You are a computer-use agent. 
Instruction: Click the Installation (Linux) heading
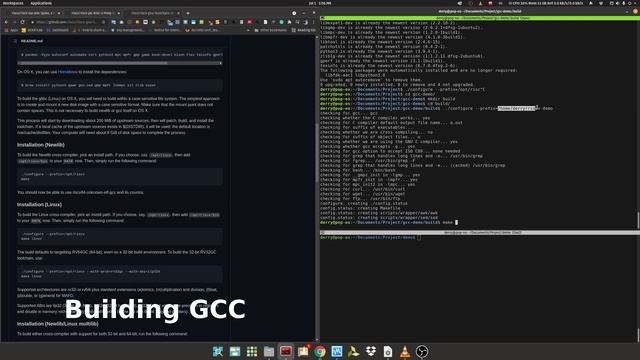pyautogui.click(x=39, y=204)
